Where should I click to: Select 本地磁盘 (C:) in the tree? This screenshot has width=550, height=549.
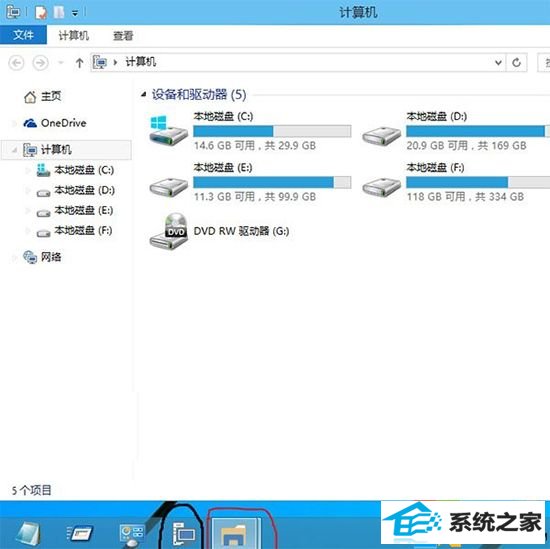pos(84,170)
